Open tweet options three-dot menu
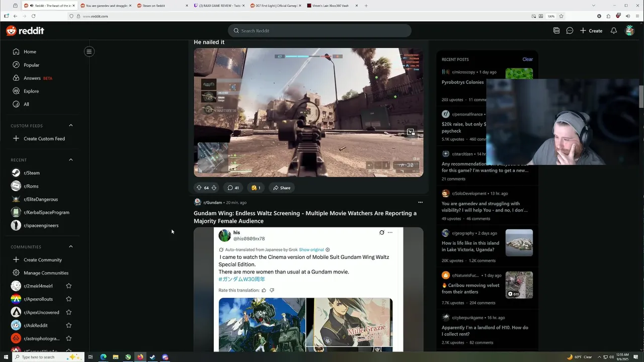The image size is (644, 362). [x=390, y=232]
